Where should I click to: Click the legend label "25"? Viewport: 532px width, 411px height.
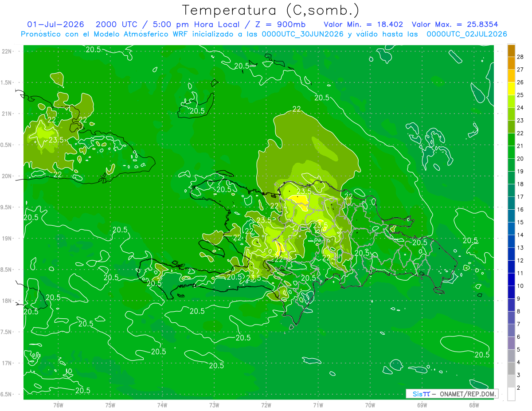pyautogui.click(x=520, y=95)
